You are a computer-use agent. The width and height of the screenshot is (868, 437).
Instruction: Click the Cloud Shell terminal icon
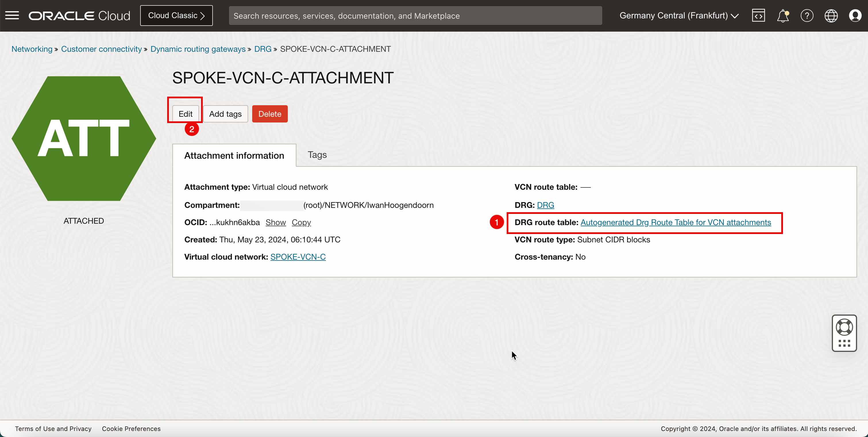point(758,15)
